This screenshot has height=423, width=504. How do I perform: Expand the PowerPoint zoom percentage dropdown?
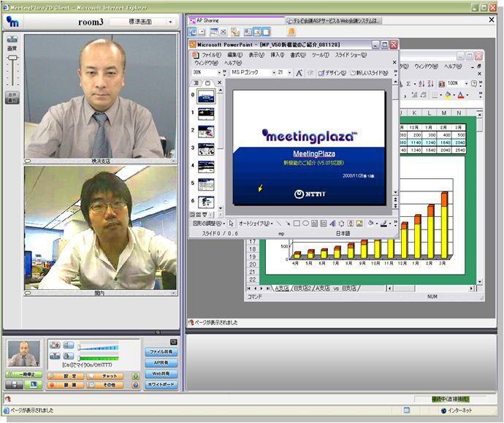[x=218, y=73]
